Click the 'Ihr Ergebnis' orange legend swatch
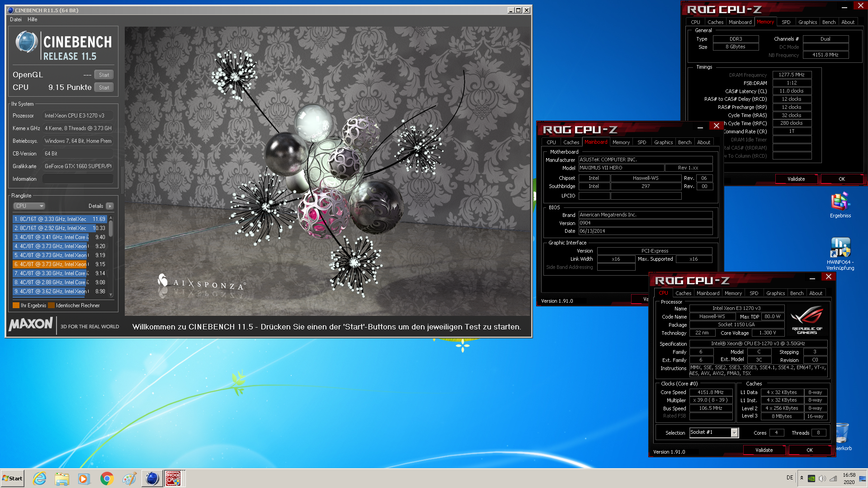868x488 pixels. tap(16, 305)
